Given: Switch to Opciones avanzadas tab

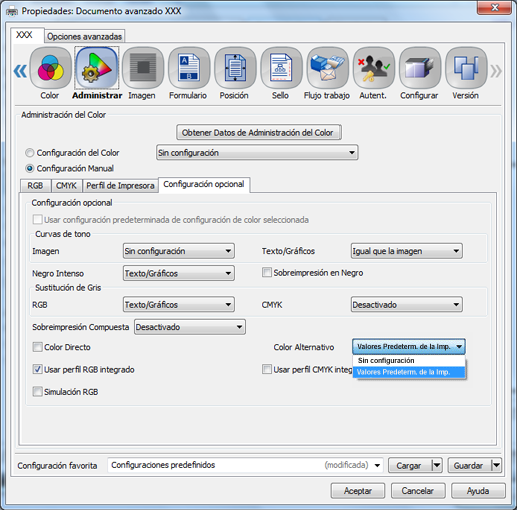Looking at the screenshot, I should tap(85, 36).
